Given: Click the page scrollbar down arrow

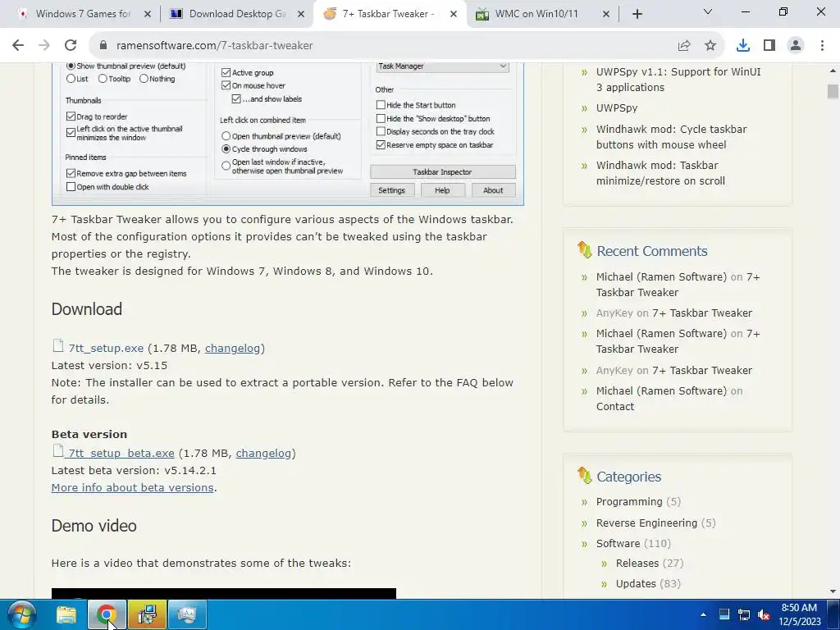Looking at the screenshot, I should pyautogui.click(x=833, y=591).
